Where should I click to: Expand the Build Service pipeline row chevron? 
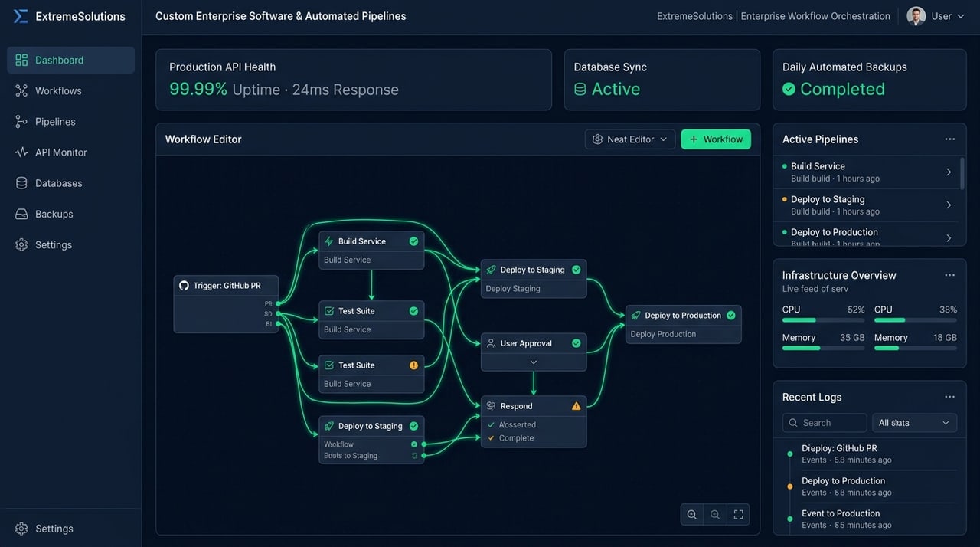click(x=949, y=172)
